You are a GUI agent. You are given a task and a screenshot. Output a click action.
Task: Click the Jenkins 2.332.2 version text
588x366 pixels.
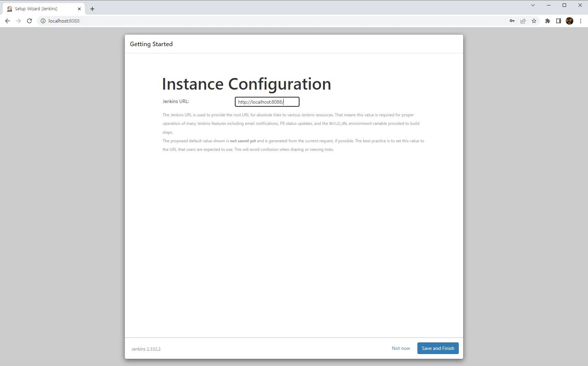(146, 349)
